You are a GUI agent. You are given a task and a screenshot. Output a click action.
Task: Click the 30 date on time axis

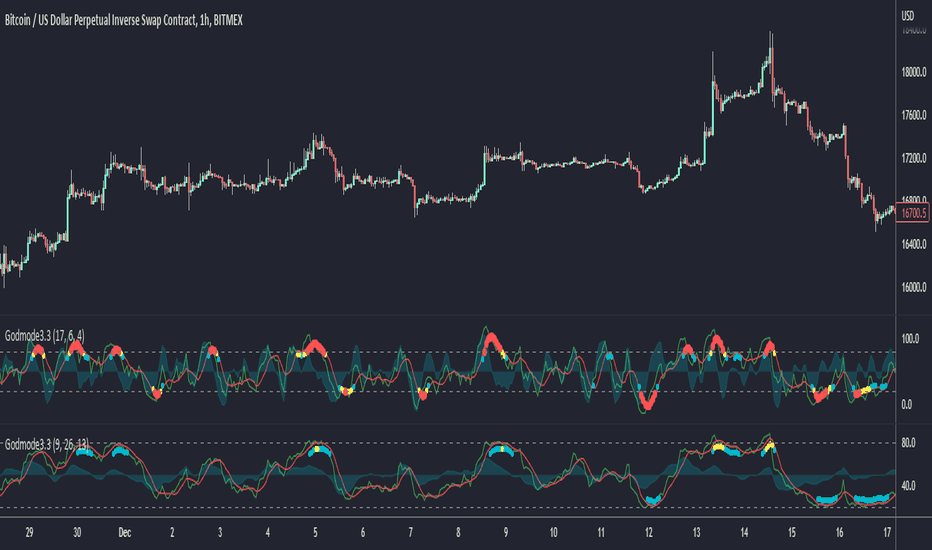(77, 533)
